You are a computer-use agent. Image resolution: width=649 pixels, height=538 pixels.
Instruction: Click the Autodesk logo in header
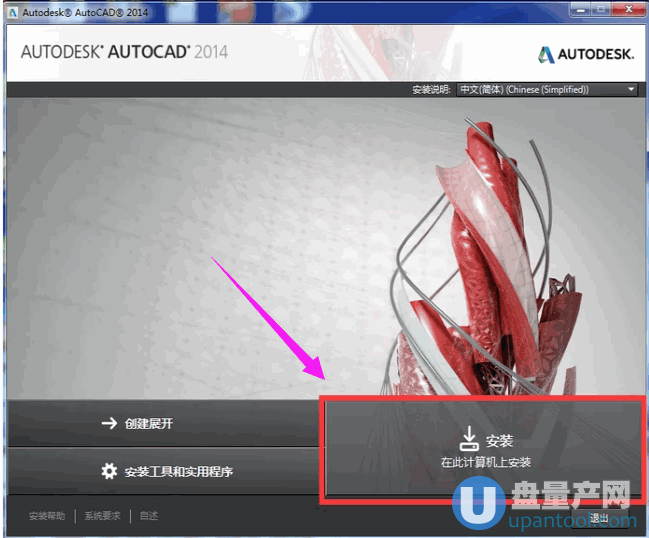coord(585,54)
